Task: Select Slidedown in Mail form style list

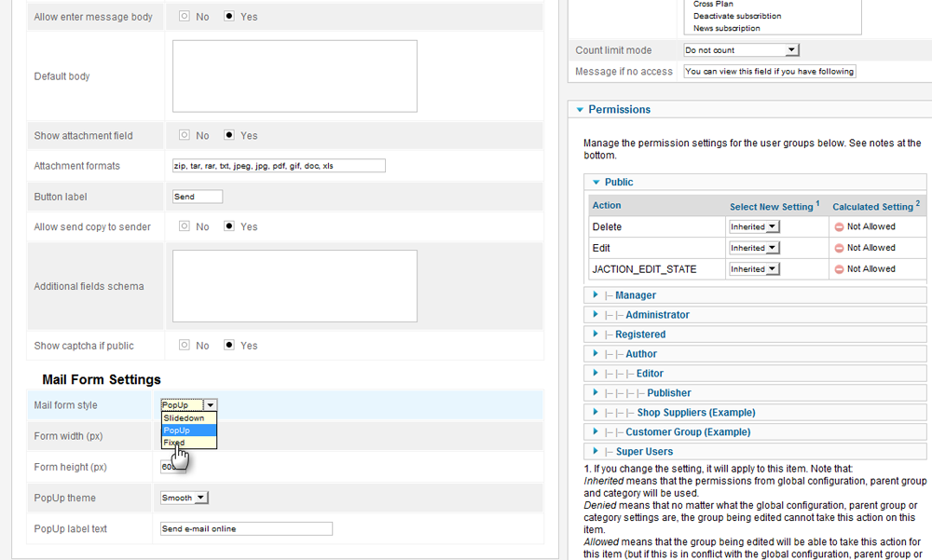Action: pos(184,418)
